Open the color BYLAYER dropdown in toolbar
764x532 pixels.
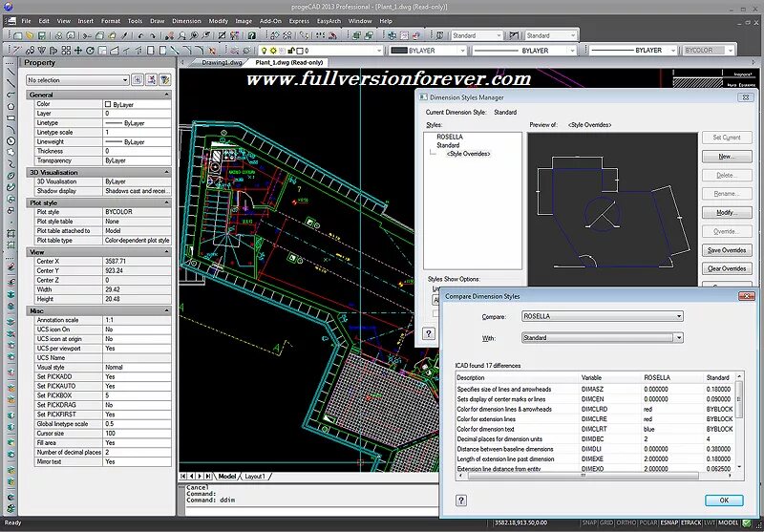click(428, 51)
